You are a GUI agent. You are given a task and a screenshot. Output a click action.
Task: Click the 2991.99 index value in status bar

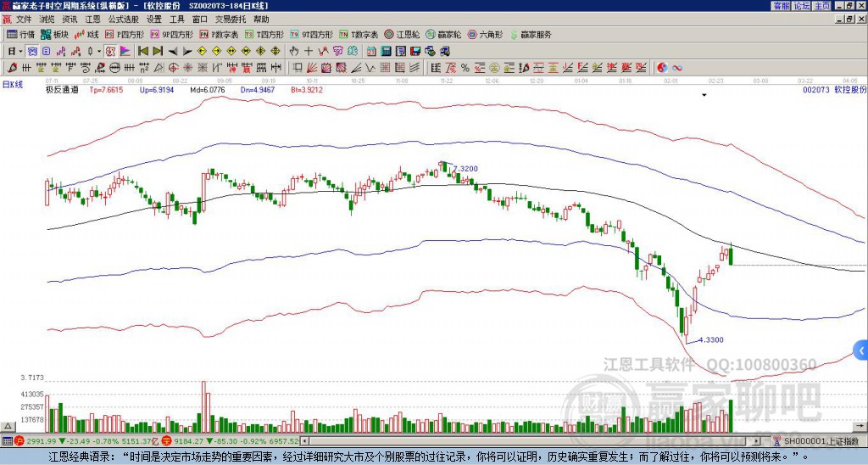point(42,441)
